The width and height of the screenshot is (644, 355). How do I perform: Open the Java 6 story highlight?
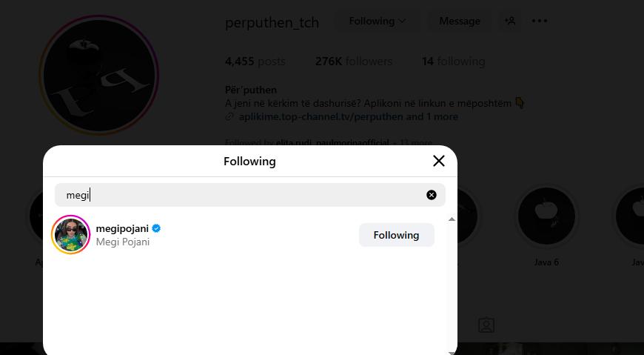point(546,216)
